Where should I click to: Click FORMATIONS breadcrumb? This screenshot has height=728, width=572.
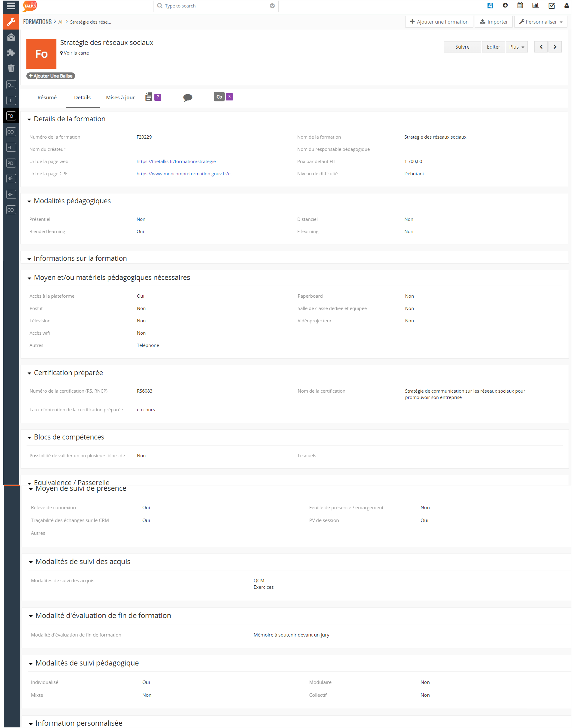tap(37, 22)
